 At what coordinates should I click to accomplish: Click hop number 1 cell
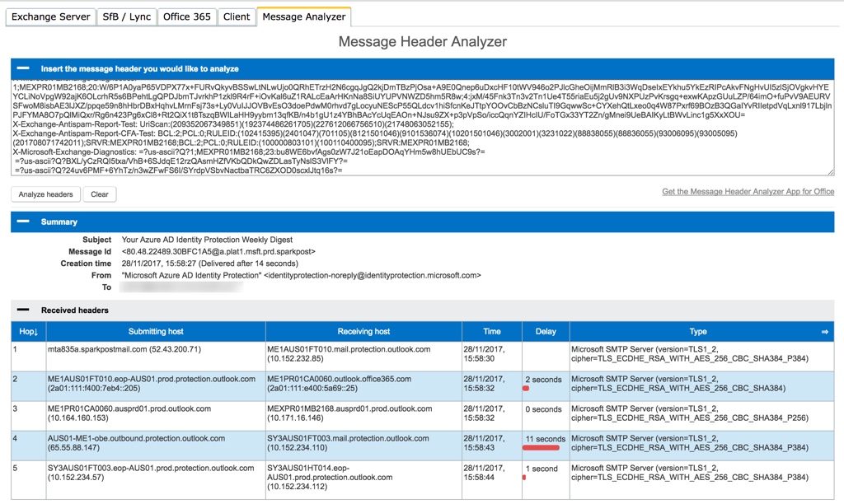pyautogui.click(x=29, y=355)
